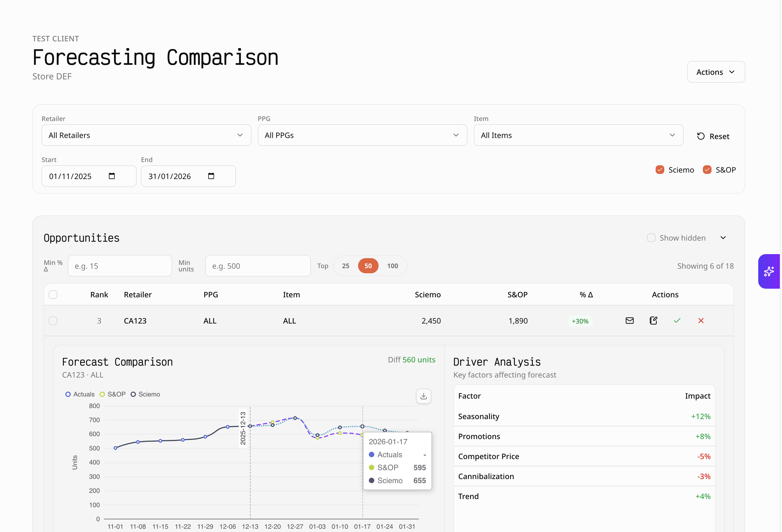Click the edit note icon in row actions
This screenshot has height=532, width=782.
click(653, 321)
